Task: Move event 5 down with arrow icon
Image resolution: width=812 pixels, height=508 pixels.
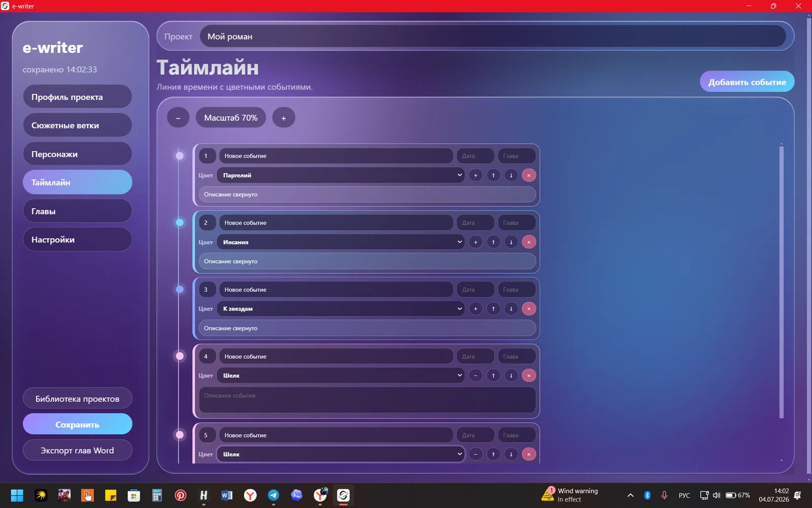Action: (x=511, y=455)
